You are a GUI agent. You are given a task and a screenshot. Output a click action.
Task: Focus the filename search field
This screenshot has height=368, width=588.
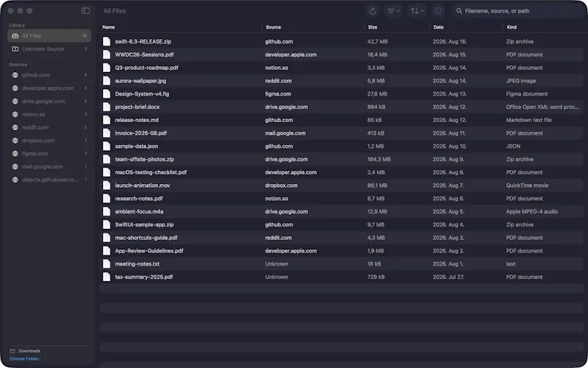click(520, 11)
